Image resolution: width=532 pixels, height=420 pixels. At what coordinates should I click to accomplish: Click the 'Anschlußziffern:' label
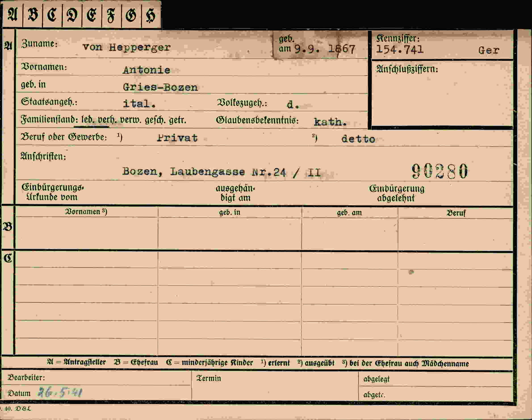point(407,69)
